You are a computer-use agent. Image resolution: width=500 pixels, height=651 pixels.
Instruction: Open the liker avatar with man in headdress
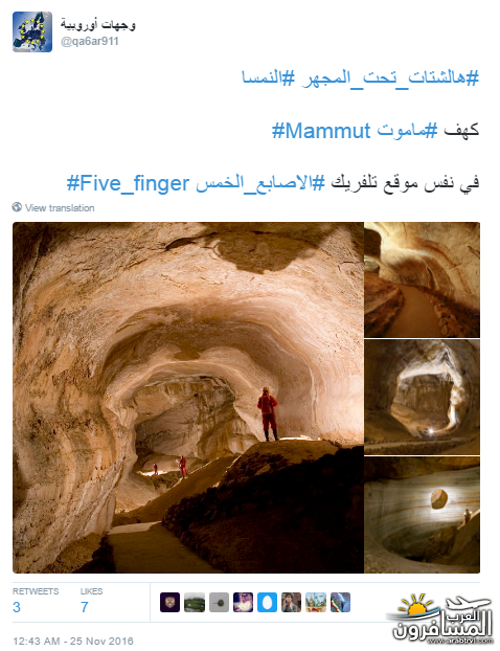tap(243, 602)
